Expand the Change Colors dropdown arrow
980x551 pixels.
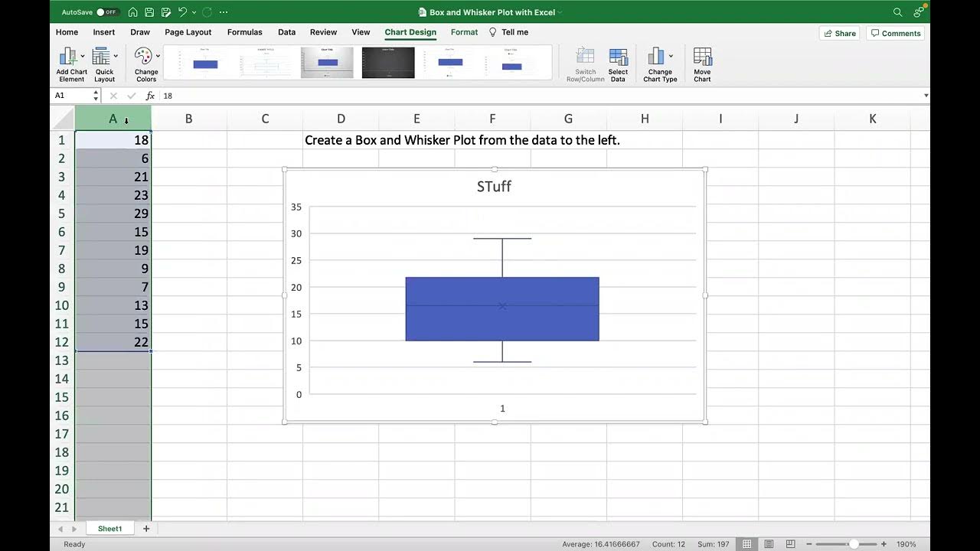pyautogui.click(x=158, y=56)
